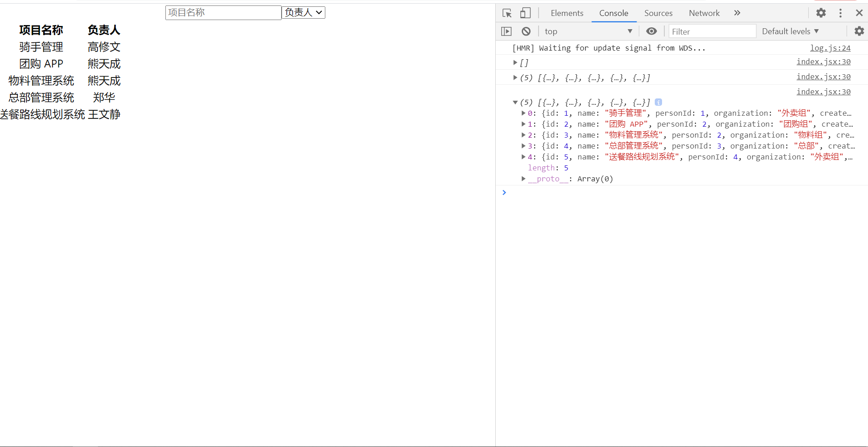Expand array item 0 骑手管理
The width and height of the screenshot is (868, 447).
point(523,113)
